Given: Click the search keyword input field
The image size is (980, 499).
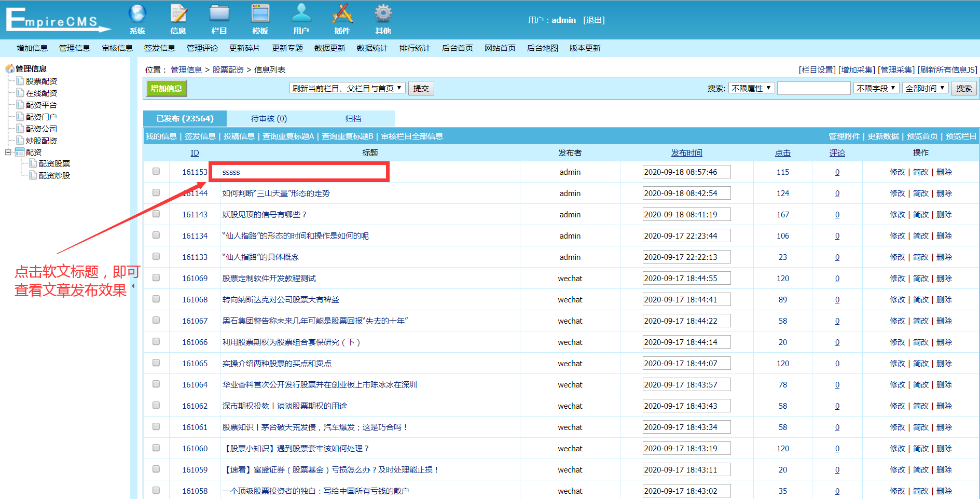Looking at the screenshot, I should coord(813,88).
